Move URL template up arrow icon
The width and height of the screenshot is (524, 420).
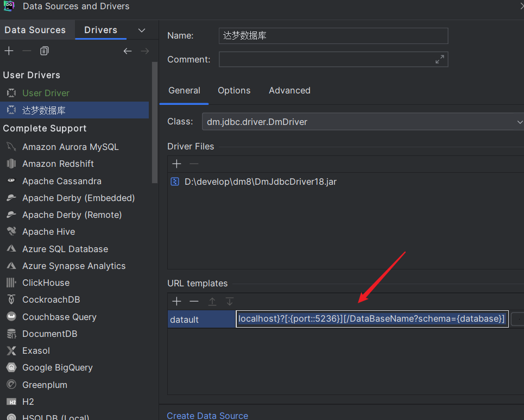(212, 302)
